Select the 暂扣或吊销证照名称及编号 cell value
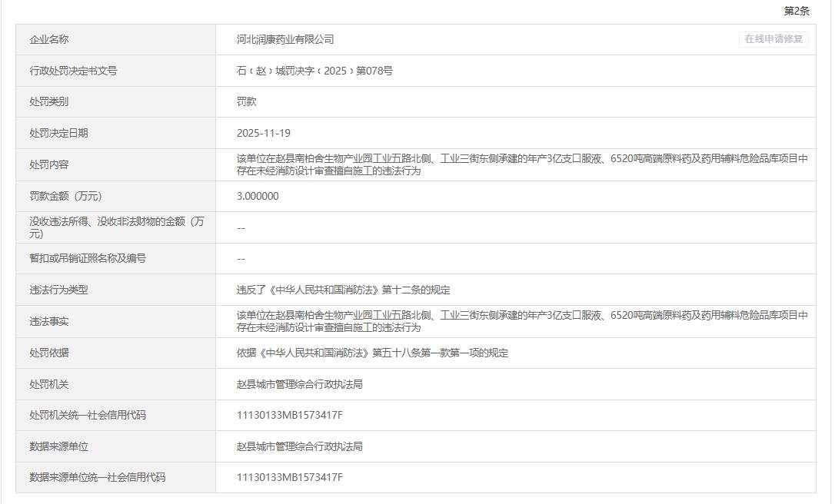835x504 pixels. tap(241, 258)
